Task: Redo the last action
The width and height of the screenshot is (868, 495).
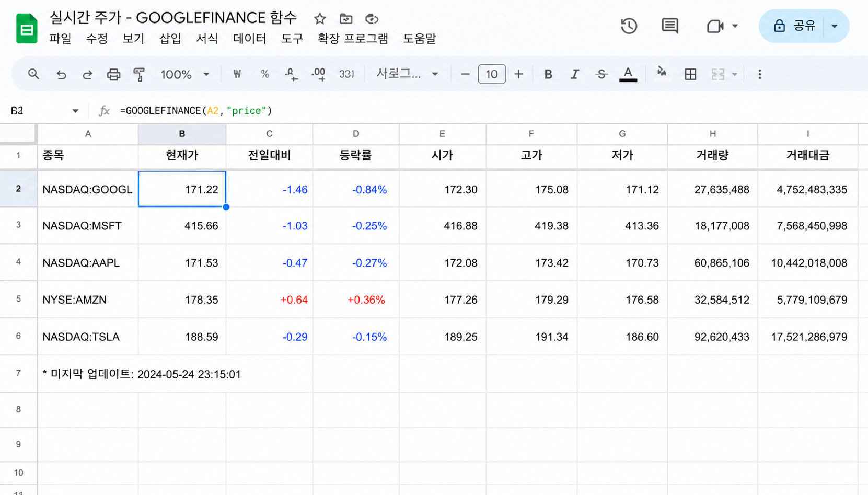Action: [x=87, y=74]
